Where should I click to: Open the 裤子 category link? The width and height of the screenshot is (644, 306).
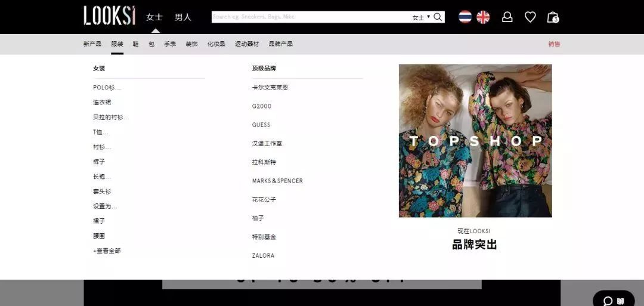pyautogui.click(x=99, y=162)
